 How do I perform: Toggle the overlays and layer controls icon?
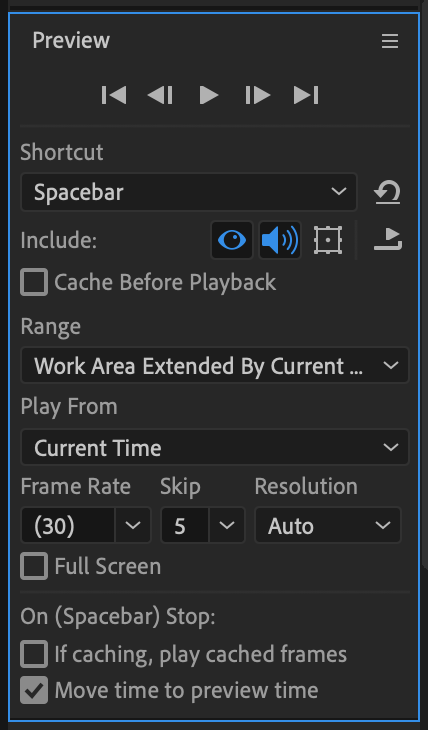(328, 240)
